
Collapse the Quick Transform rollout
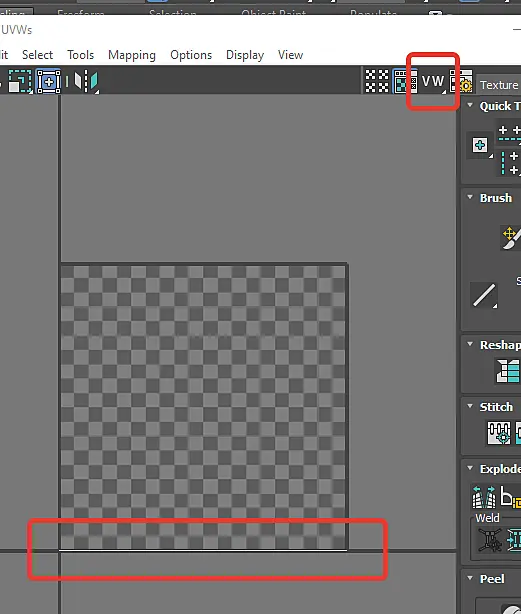470,105
